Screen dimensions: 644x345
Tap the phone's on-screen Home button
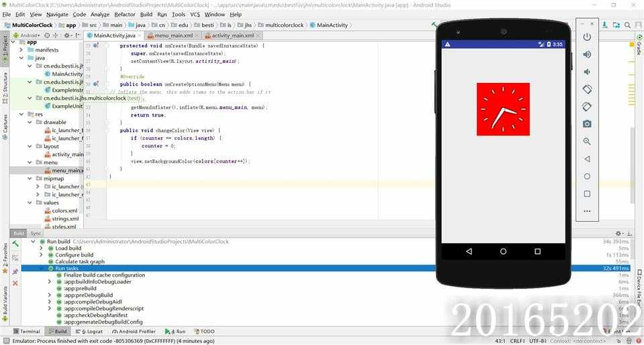pyautogui.click(x=503, y=251)
